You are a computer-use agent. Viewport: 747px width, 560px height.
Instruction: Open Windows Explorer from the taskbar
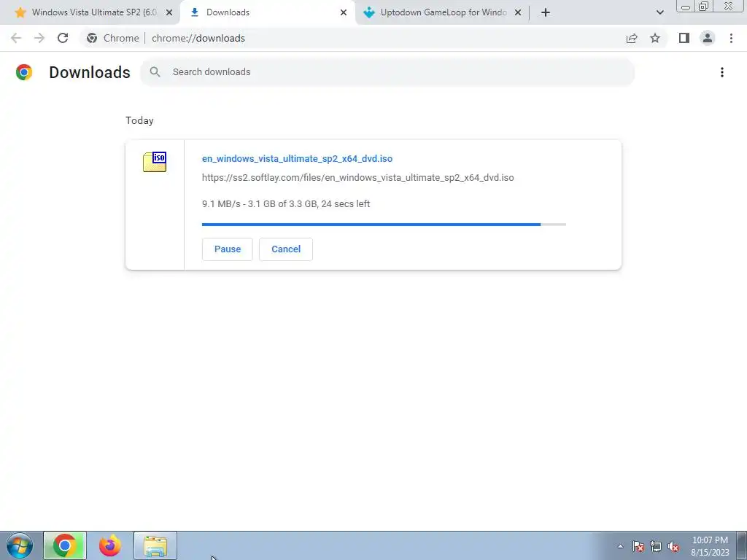tap(155, 545)
